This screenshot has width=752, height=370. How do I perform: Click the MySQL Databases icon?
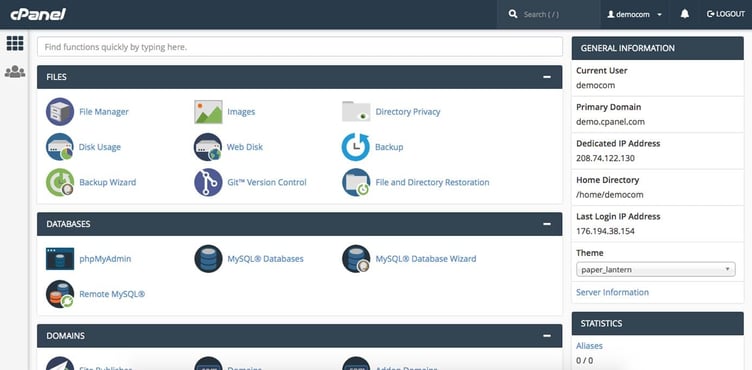208,259
